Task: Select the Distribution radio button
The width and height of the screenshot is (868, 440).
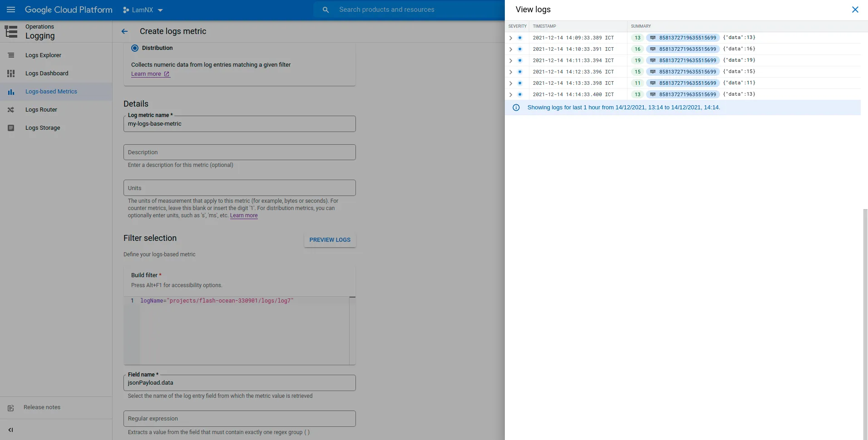Action: click(135, 48)
